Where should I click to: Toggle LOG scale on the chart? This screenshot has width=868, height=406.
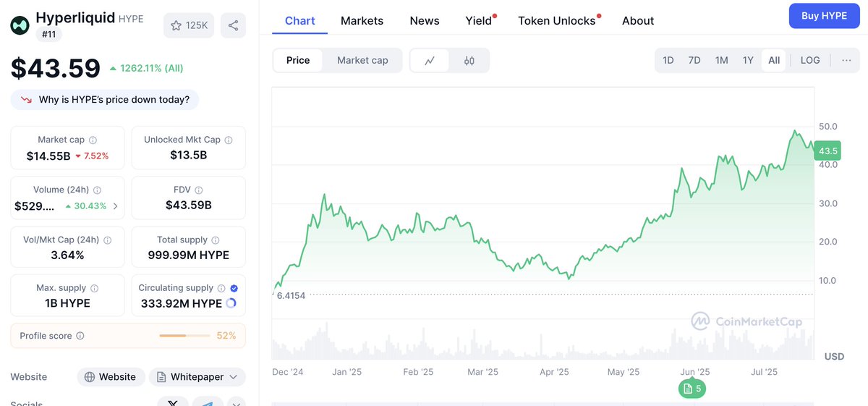[810, 61]
